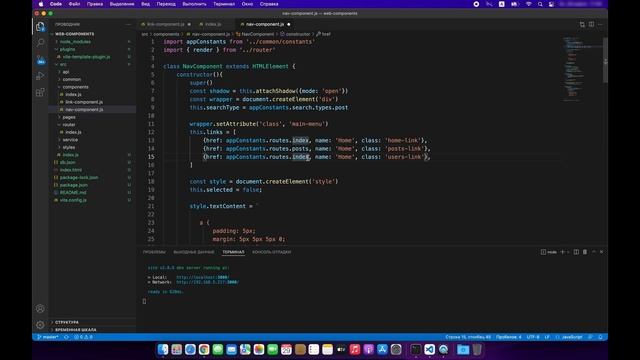Click the sync changes icon in status bar
Screen dimensions: 640x360
[x=67, y=337]
